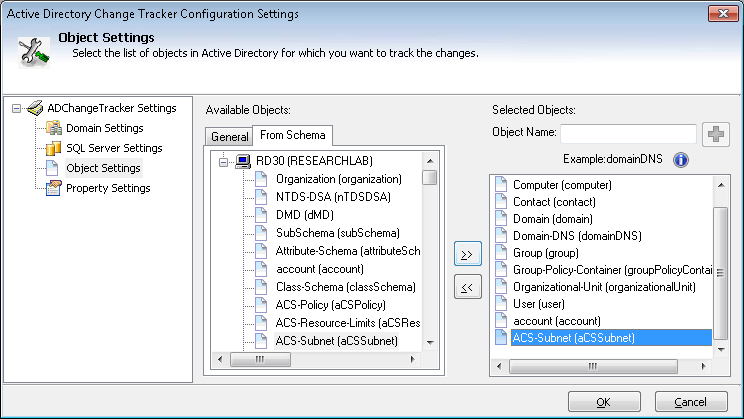Click the down arrow of the Available Objects scrollbar
The image size is (744, 419).
click(x=430, y=342)
